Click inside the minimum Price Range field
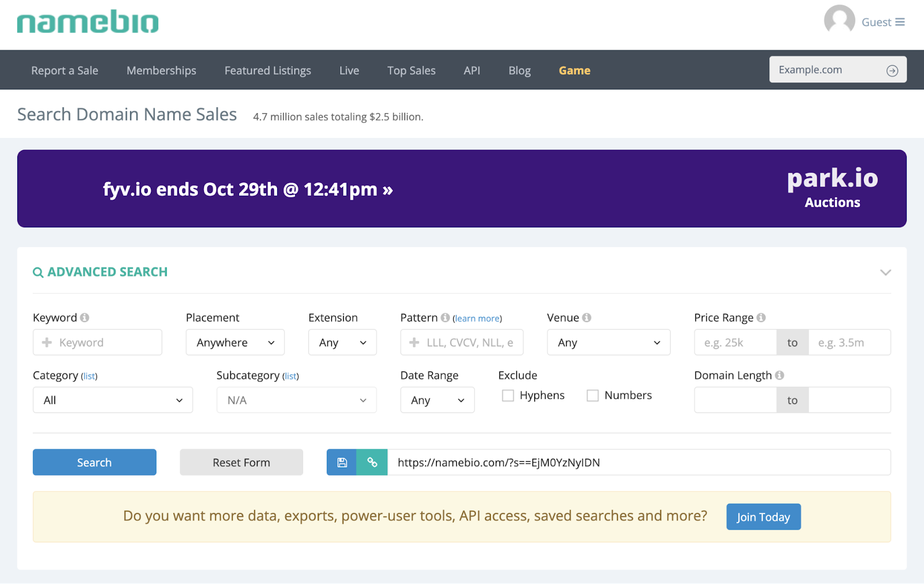 click(x=734, y=342)
